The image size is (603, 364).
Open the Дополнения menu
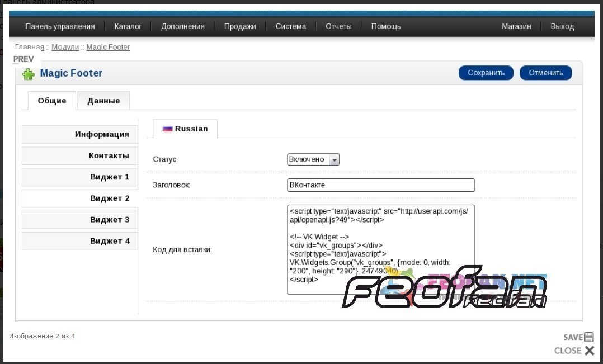tap(183, 26)
